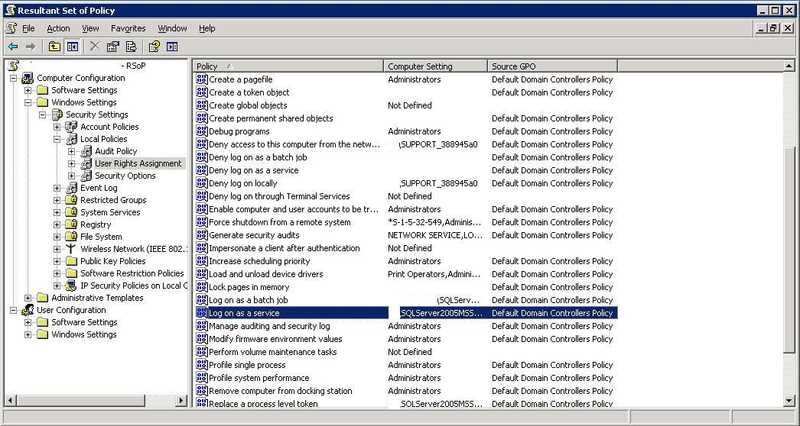Click the Source GPO column header

550,66
